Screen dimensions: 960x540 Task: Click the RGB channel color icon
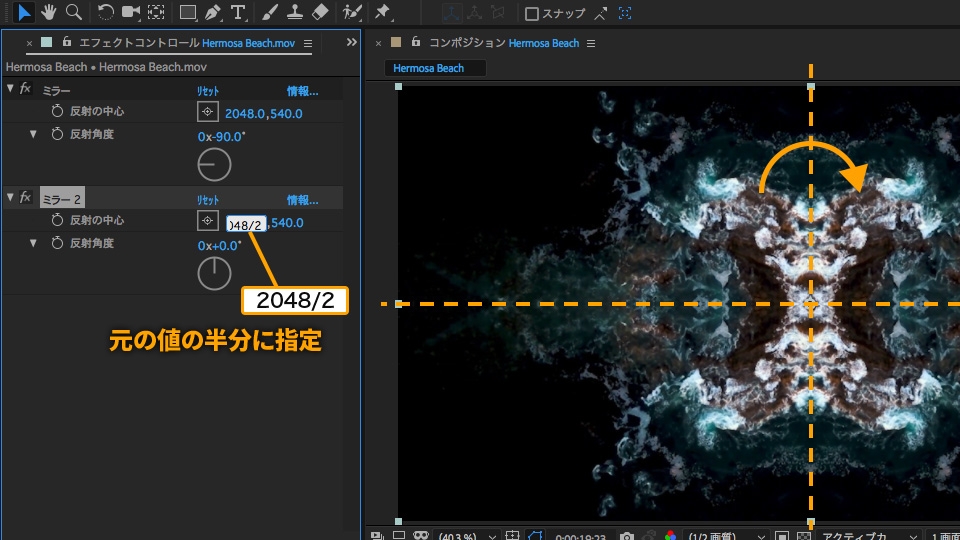[670, 536]
